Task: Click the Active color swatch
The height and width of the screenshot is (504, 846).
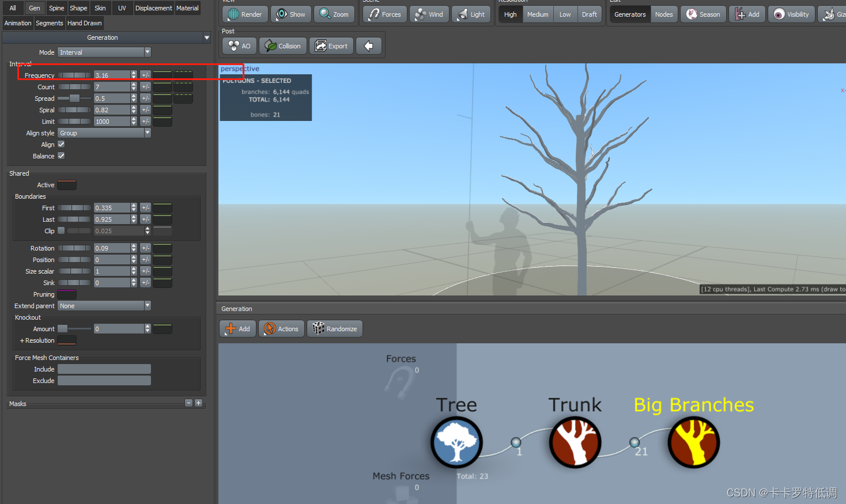Action: 67,185
